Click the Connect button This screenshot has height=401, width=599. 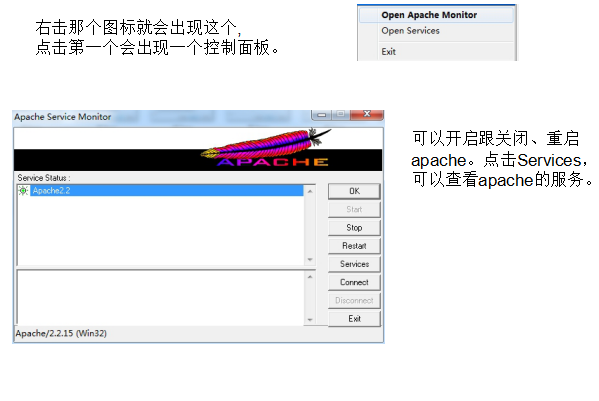[354, 282]
